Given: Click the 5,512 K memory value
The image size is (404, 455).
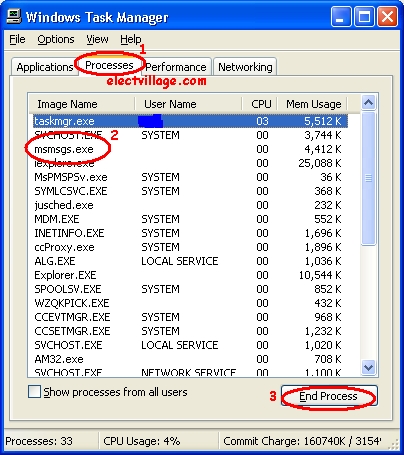Looking at the screenshot, I should click(323, 121).
